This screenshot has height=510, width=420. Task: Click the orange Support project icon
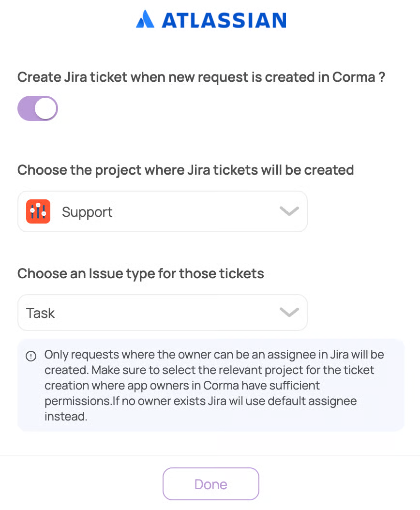[38, 211]
